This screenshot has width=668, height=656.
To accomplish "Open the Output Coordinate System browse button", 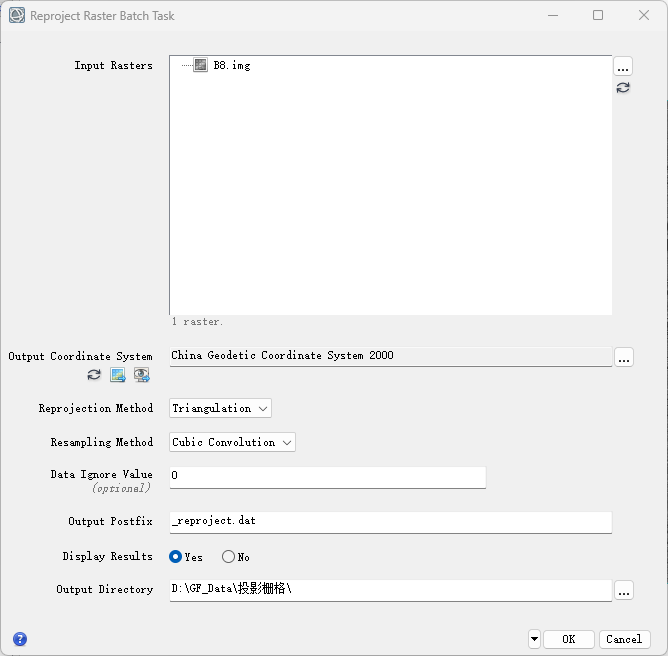I will (624, 357).
